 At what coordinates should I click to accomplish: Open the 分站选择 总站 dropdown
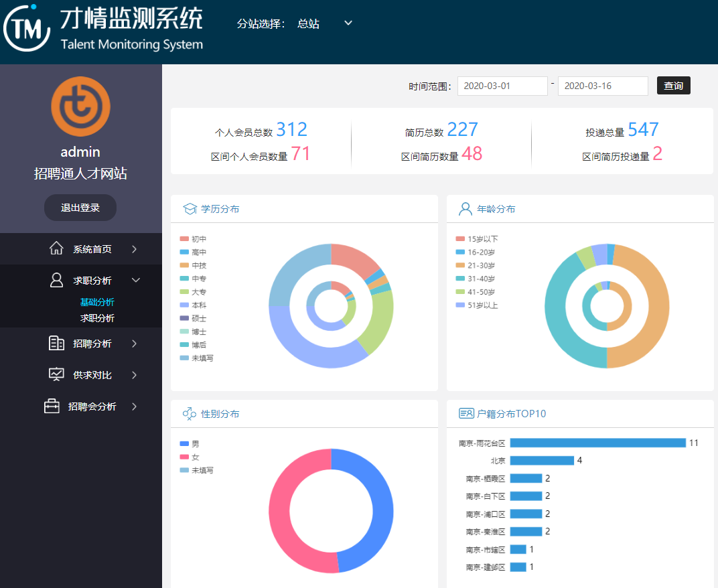click(325, 23)
